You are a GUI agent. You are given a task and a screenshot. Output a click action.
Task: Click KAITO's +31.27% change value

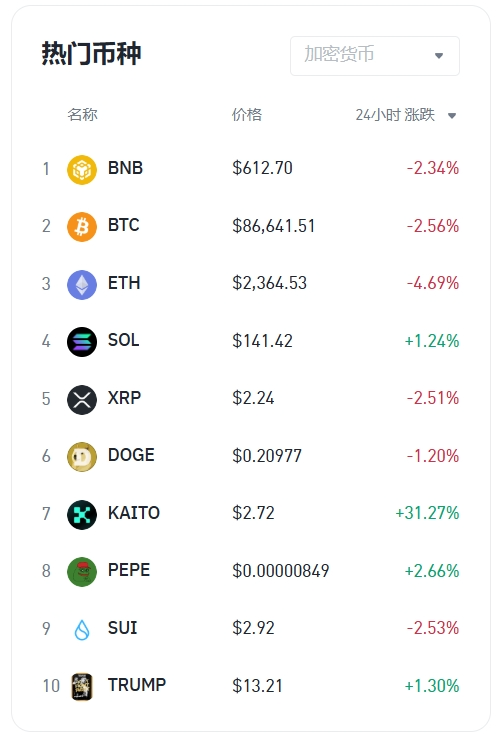(x=427, y=513)
